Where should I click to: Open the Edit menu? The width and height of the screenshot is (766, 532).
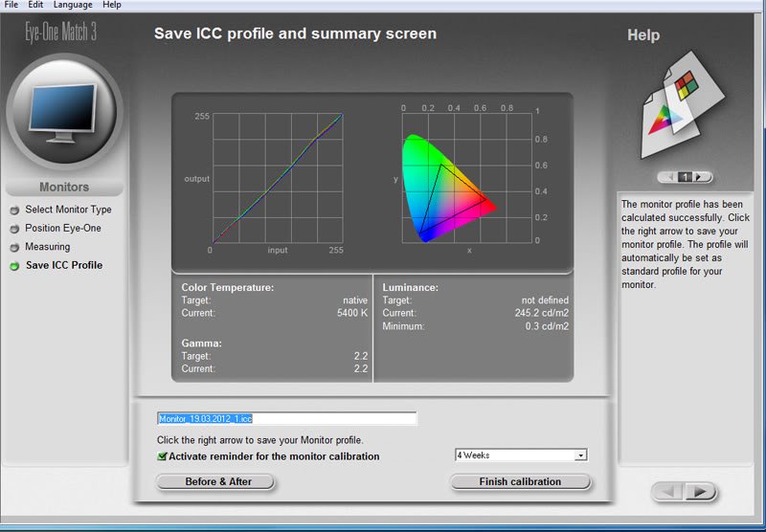pyautogui.click(x=35, y=5)
